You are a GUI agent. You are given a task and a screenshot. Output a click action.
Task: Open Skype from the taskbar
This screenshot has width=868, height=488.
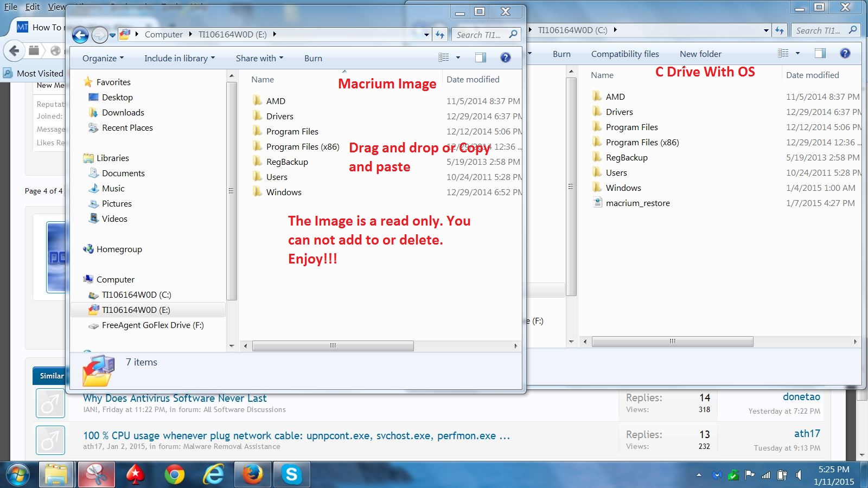(291, 474)
